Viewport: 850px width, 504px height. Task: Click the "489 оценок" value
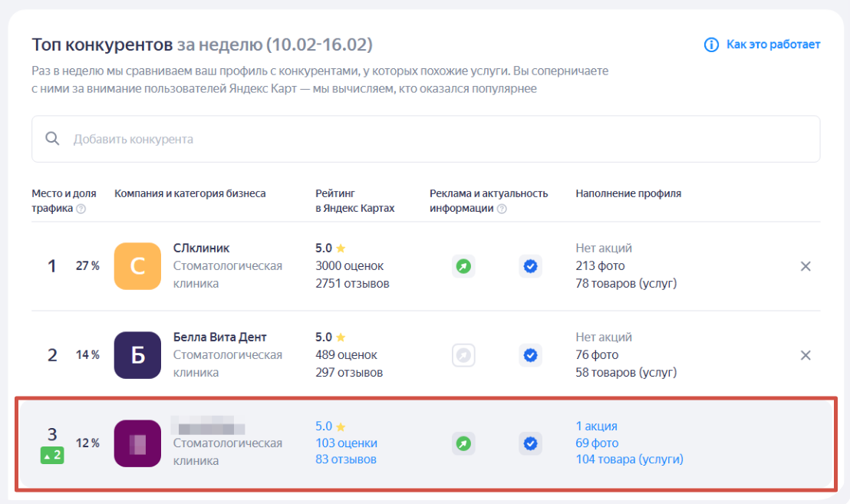(347, 354)
